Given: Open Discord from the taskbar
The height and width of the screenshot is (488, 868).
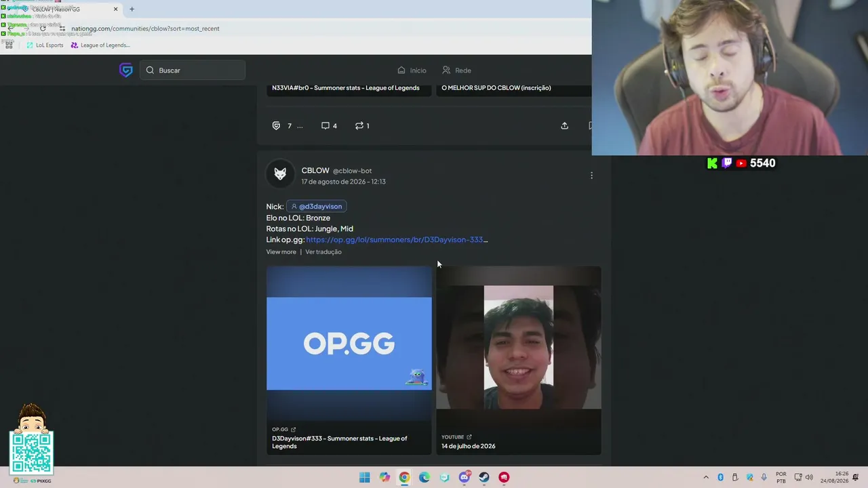Looking at the screenshot, I should click(x=465, y=477).
